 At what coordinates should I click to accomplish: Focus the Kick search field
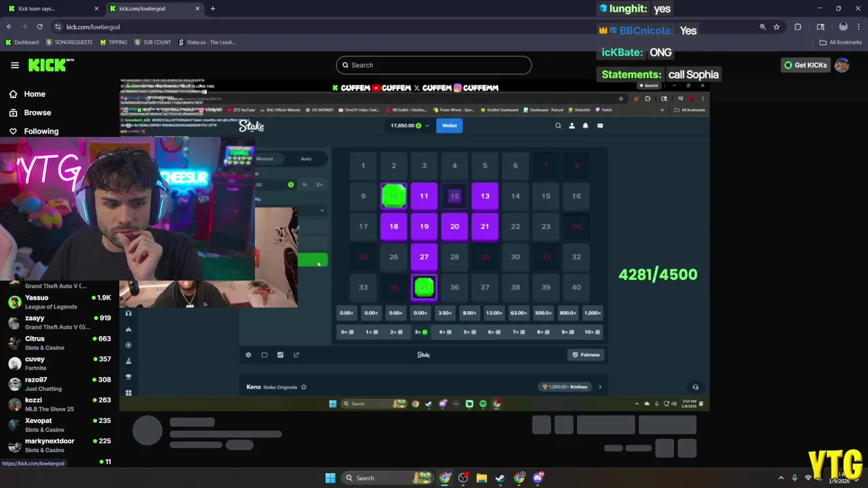pyautogui.click(x=433, y=65)
